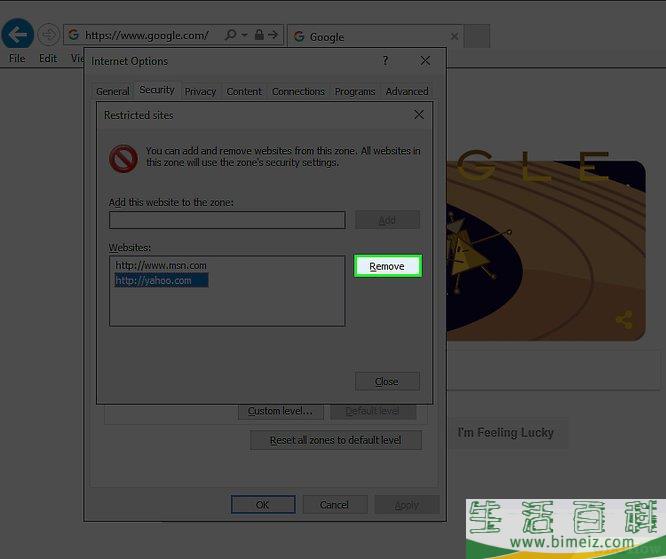Click the I'm Feeling Lucky button
The width and height of the screenshot is (666, 559).
(x=506, y=433)
